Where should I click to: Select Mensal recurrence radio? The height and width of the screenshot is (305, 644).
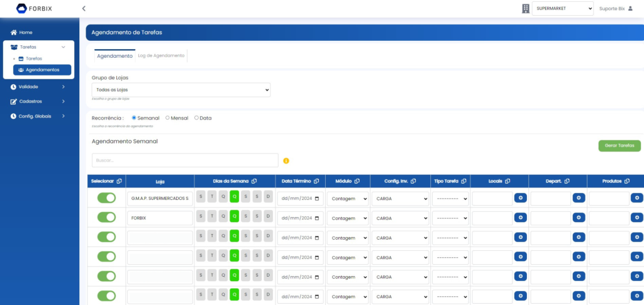167,118
